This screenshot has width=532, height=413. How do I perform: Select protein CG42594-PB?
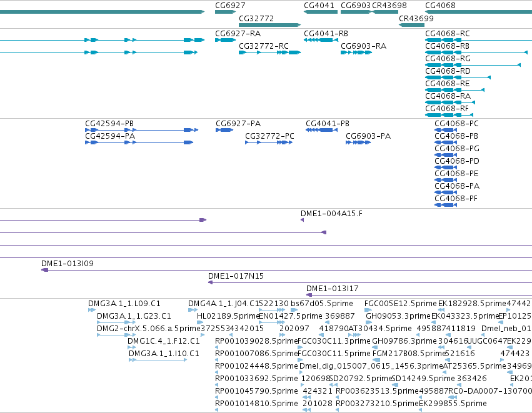click(109, 124)
